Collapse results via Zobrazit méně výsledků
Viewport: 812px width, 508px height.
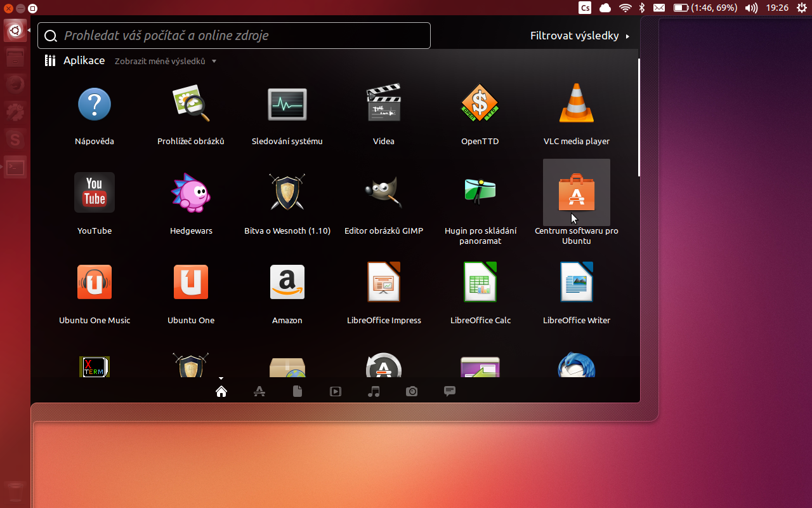166,61
